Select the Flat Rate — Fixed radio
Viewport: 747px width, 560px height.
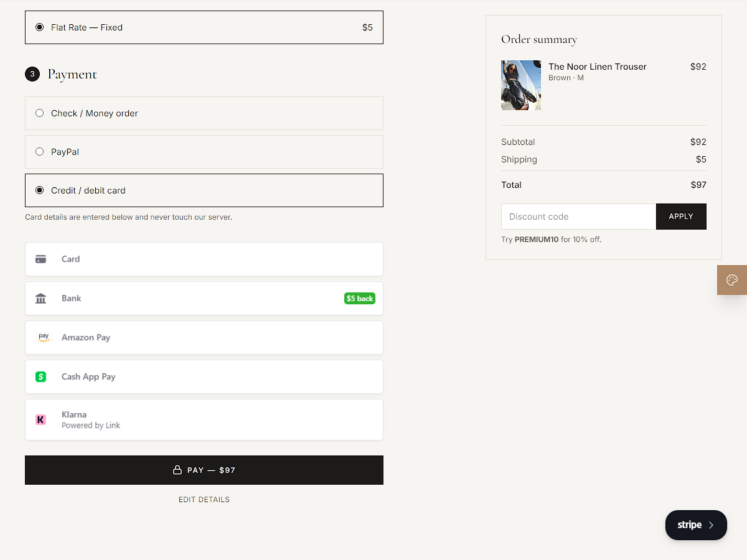point(40,27)
